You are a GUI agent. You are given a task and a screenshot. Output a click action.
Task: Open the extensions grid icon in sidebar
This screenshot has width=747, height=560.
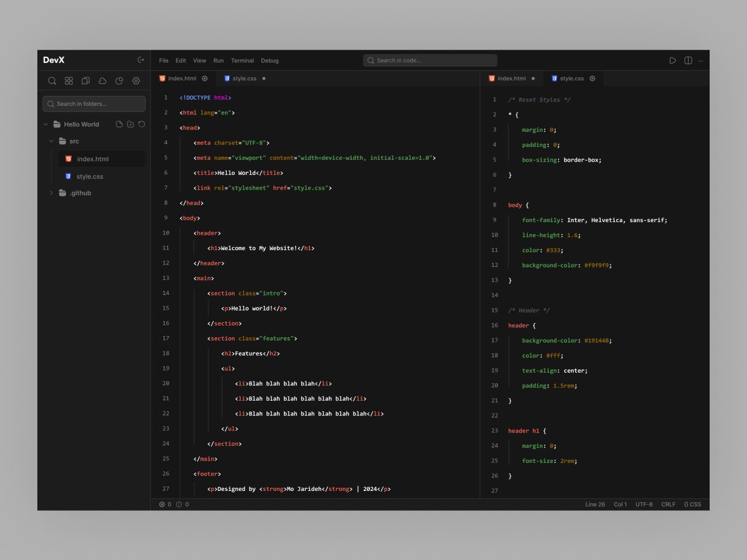tap(69, 81)
